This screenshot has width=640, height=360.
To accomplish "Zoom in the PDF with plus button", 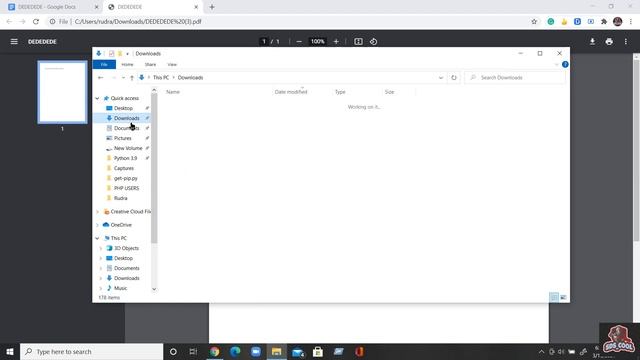I will (336, 42).
